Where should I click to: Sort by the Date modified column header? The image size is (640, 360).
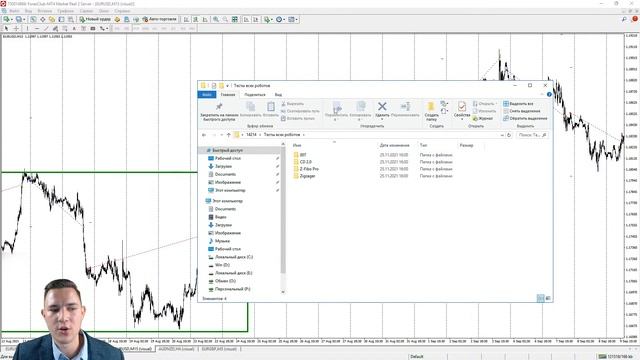point(394,145)
